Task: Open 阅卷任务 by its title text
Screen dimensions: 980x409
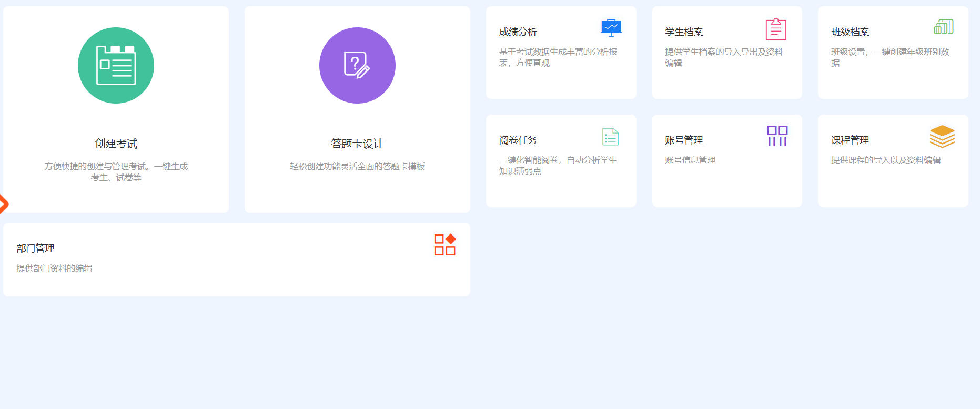Action: click(518, 140)
